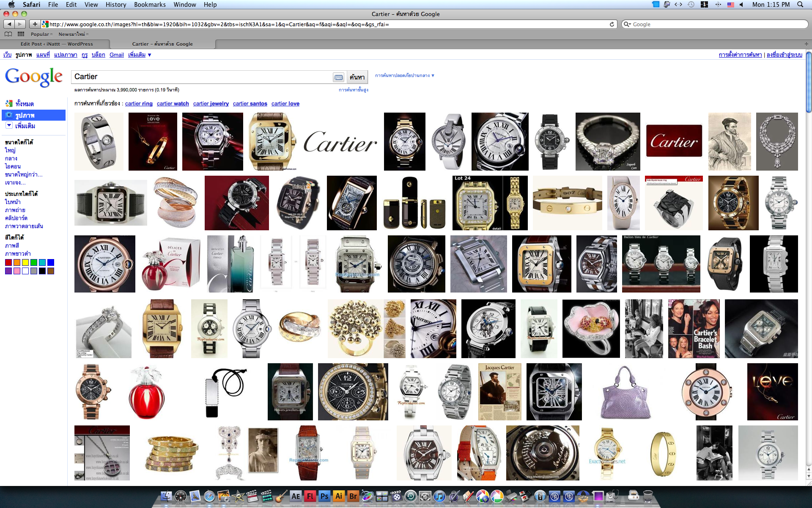Viewport: 812px width, 508px height.
Task: Open the cartier santos related search
Action: (250, 103)
